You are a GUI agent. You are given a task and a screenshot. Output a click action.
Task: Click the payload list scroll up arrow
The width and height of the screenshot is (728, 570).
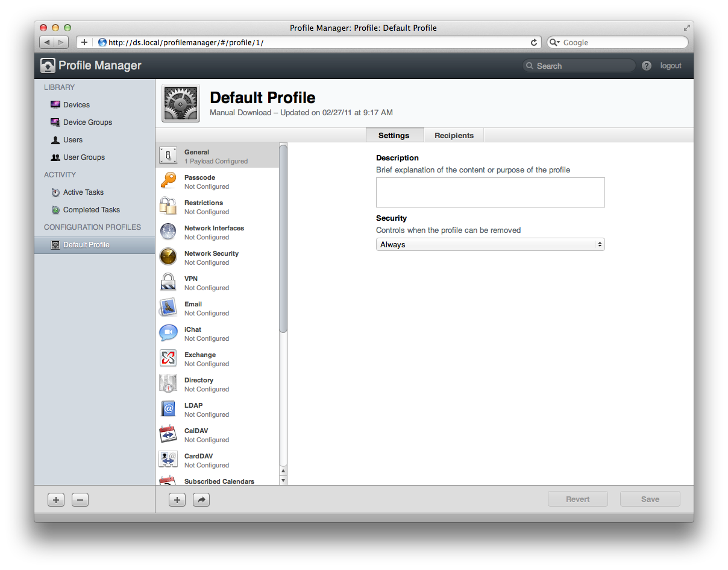[x=284, y=471]
